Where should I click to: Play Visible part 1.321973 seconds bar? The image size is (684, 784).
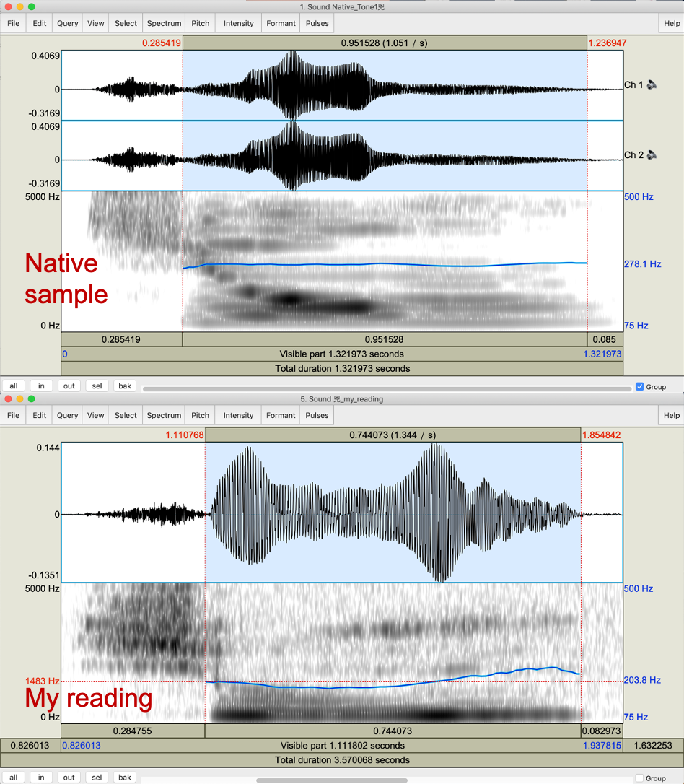pyautogui.click(x=342, y=354)
